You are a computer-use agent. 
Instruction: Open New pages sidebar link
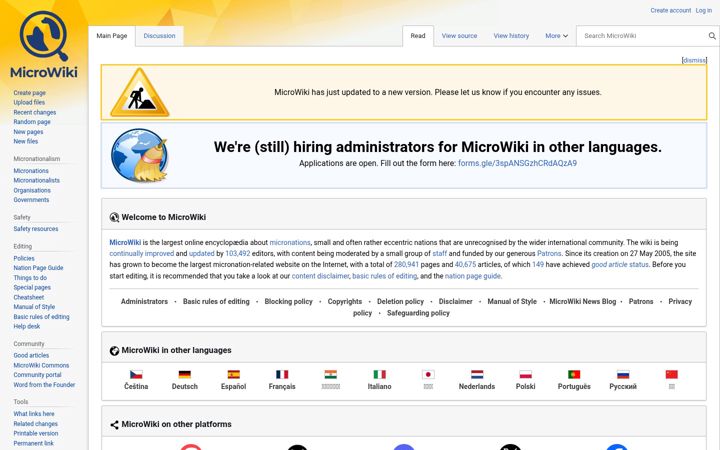point(28,132)
